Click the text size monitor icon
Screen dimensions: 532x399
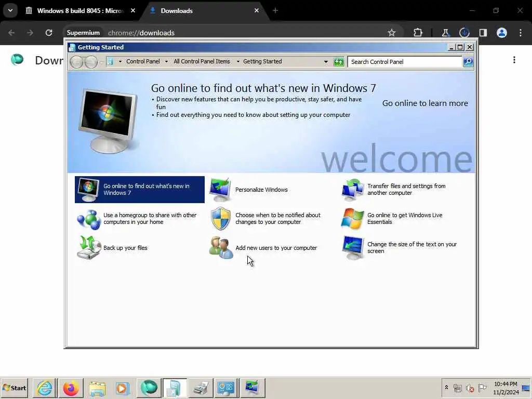pyautogui.click(x=353, y=248)
